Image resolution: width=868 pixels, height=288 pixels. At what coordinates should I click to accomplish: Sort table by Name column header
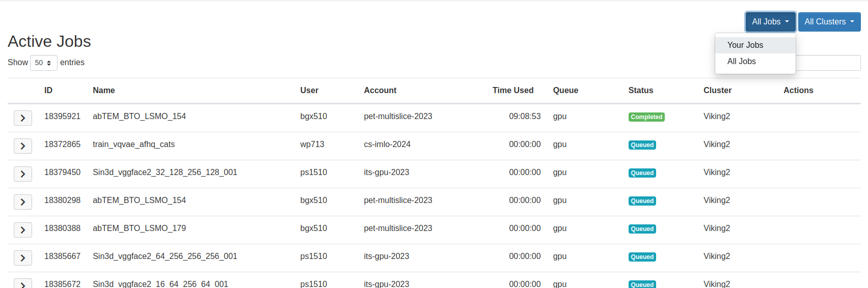click(104, 90)
